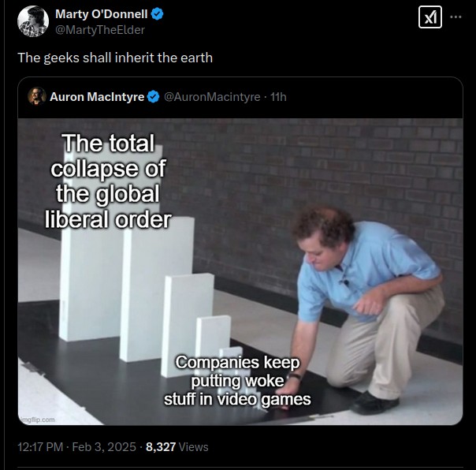This screenshot has width=476, height=470.
Task: Open the domino meme image
Action: coord(240,271)
